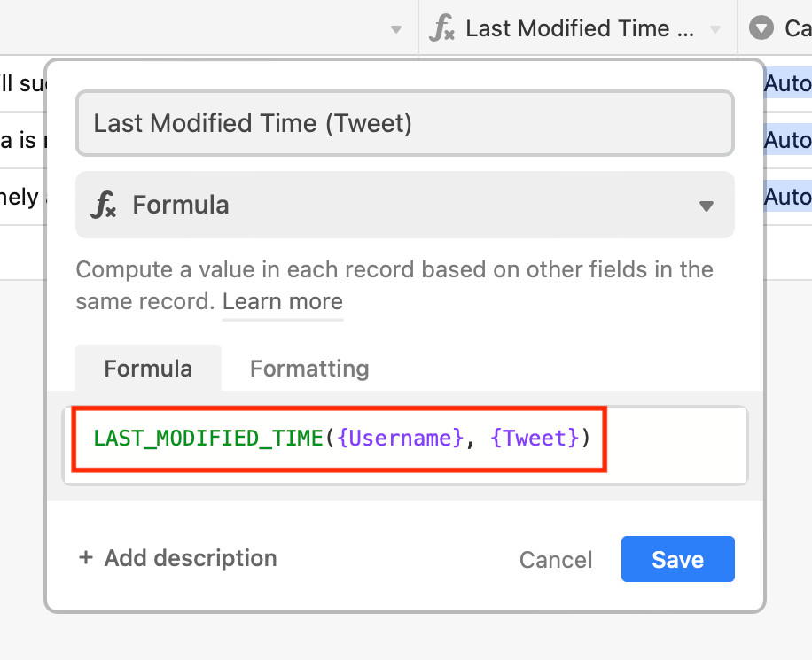The image size is (812, 660).
Task: Click the circular dropdown icon beside Ca column
Action: pyautogui.click(x=761, y=28)
